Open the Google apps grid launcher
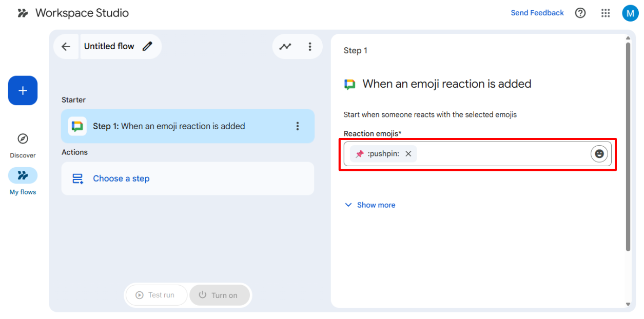 click(606, 13)
